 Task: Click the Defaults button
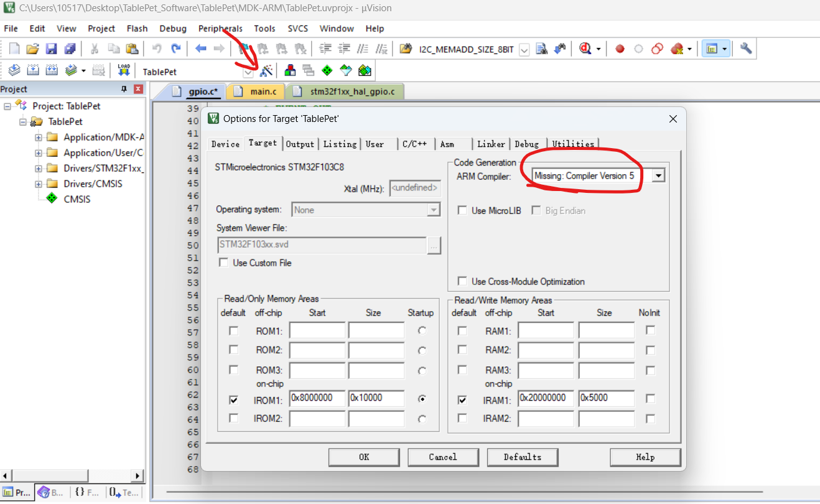pos(522,457)
